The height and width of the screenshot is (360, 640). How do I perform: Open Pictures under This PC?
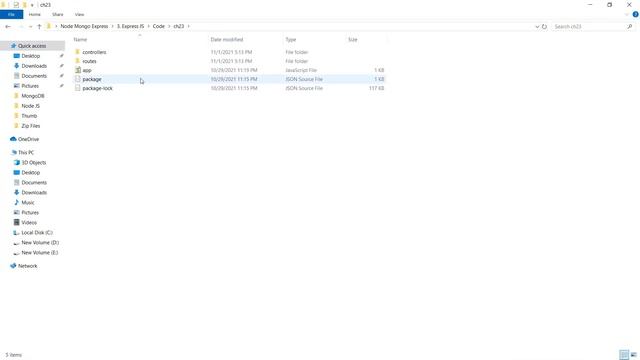coord(30,212)
